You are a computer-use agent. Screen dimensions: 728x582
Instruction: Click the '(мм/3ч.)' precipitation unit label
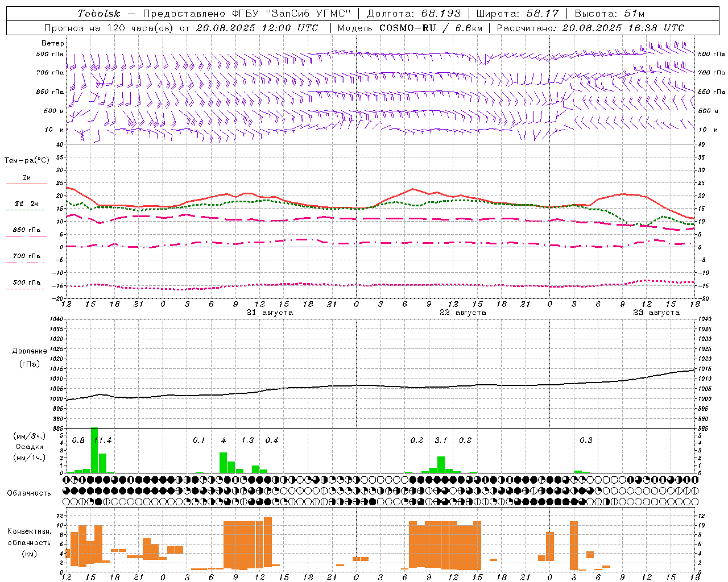[30, 436]
